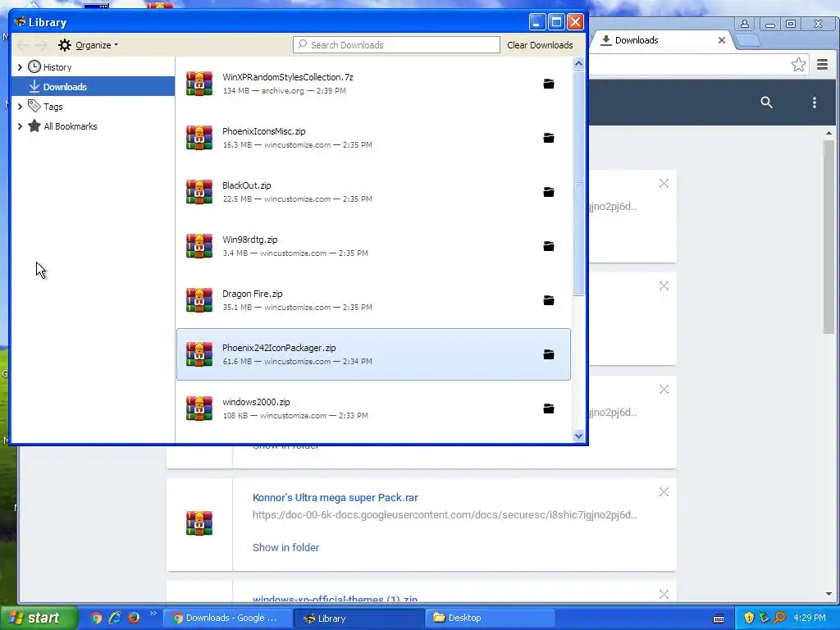
Task: Launch Internet Explorer from the quick launch bar
Action: tap(115, 618)
